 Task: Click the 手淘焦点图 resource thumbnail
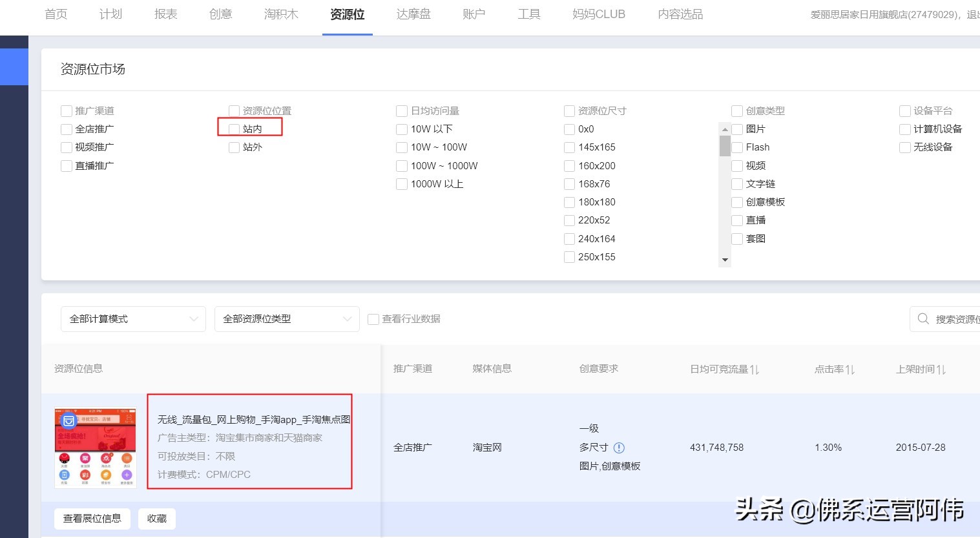[x=95, y=447]
